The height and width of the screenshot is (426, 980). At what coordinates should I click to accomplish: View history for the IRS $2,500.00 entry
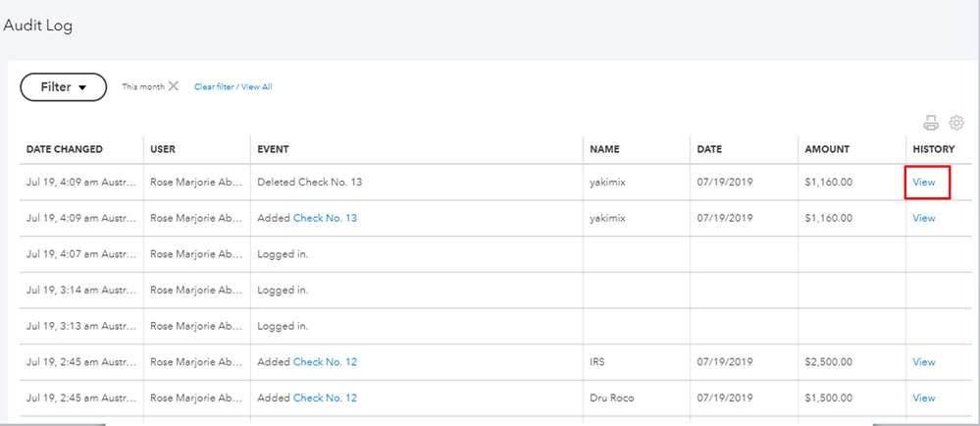(x=924, y=362)
